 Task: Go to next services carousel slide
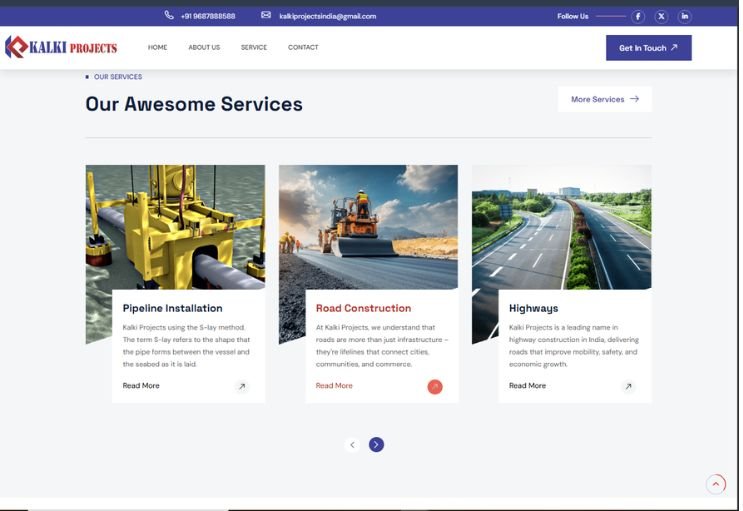pyautogui.click(x=376, y=445)
